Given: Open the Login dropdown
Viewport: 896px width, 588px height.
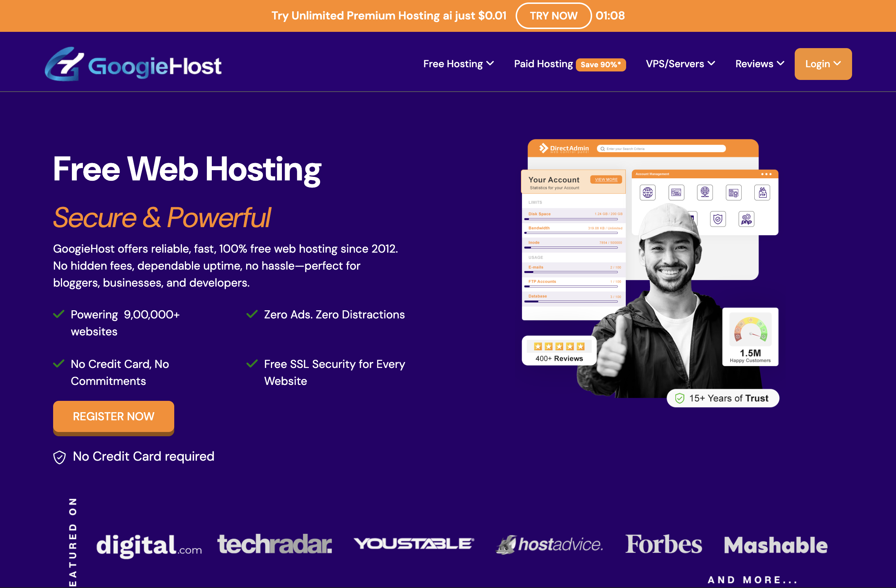Looking at the screenshot, I should coord(823,64).
